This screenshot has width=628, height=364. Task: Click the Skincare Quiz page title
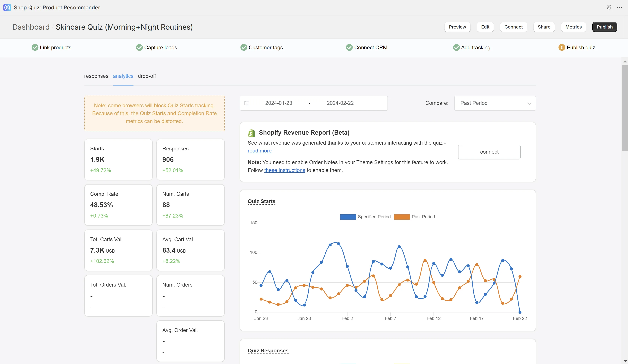(x=124, y=27)
